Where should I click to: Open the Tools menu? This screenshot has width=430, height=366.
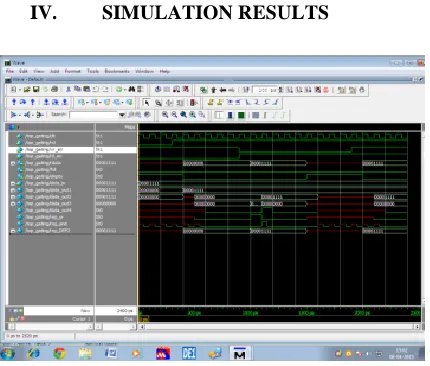tap(93, 71)
